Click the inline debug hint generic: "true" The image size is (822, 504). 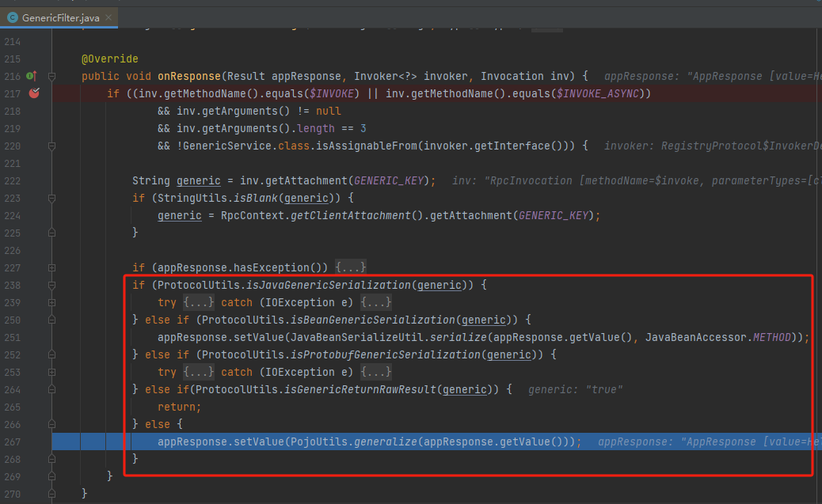(x=575, y=389)
